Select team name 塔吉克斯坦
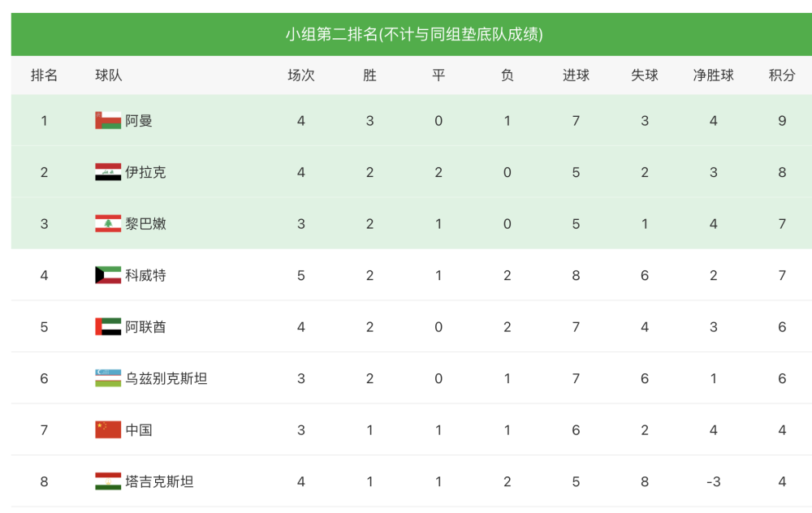The image size is (812, 513). click(x=159, y=482)
